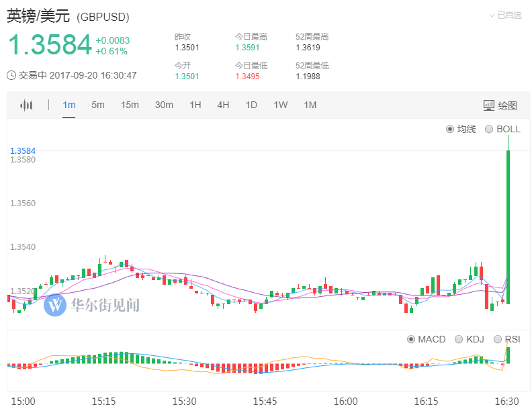
Task: Click the +0.61% percent change value
Action: (112, 51)
